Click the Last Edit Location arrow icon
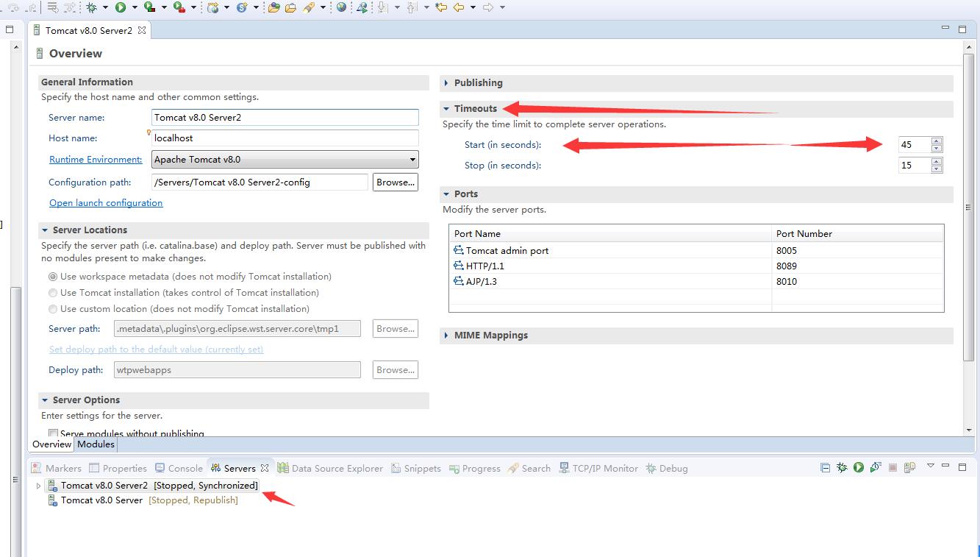Screen dimensions: 980x557 click(x=441, y=7)
